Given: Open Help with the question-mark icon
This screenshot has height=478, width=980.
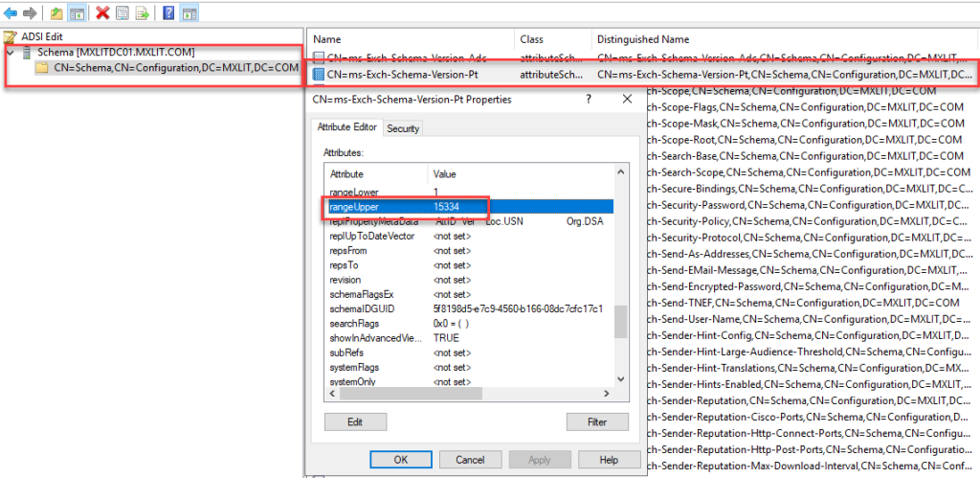Looking at the screenshot, I should click(168, 13).
